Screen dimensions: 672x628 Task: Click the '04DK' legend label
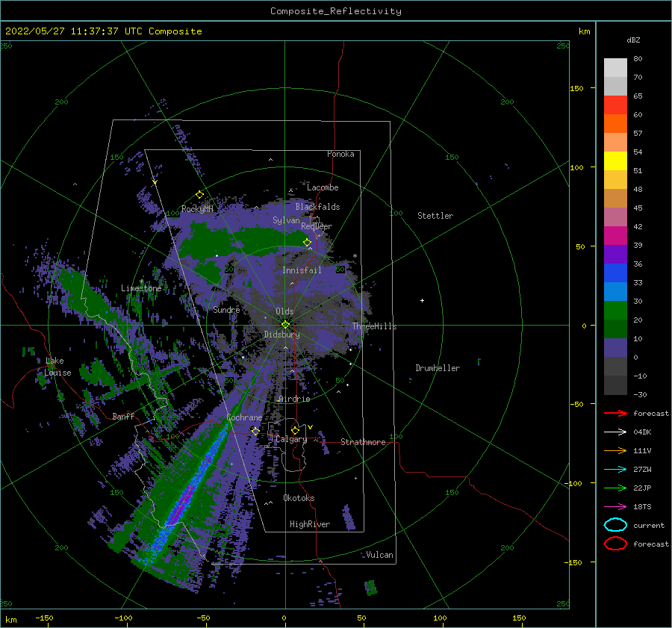pyautogui.click(x=642, y=432)
